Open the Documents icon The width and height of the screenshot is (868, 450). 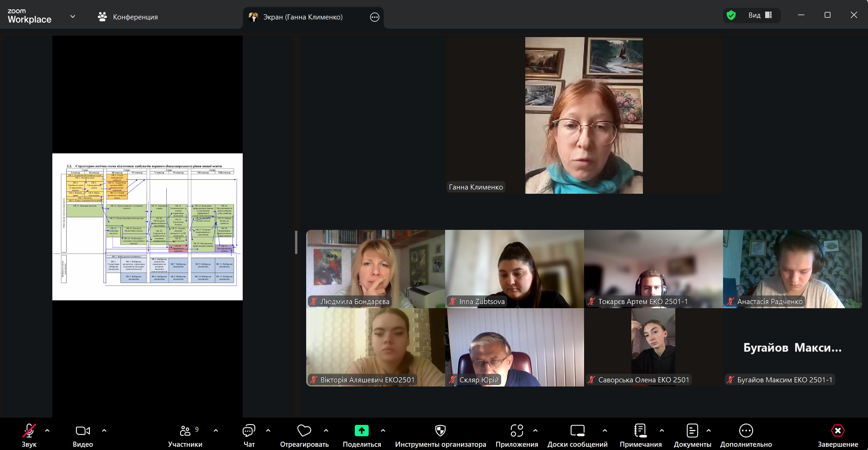692,431
